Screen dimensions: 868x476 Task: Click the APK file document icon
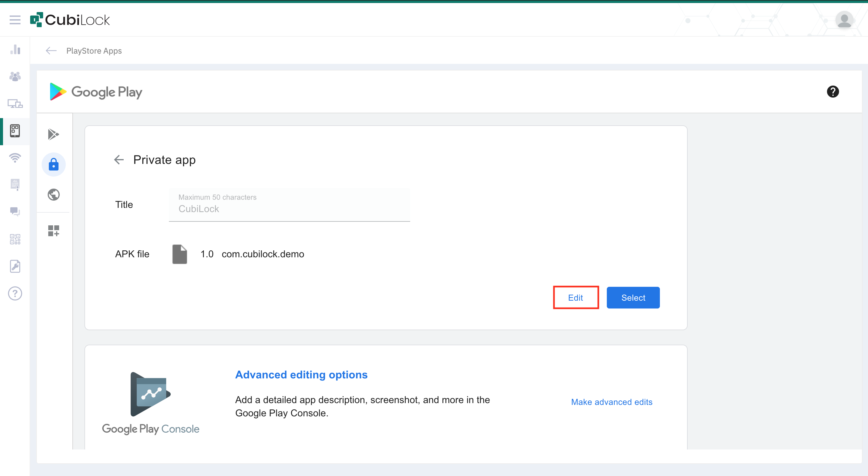(179, 254)
